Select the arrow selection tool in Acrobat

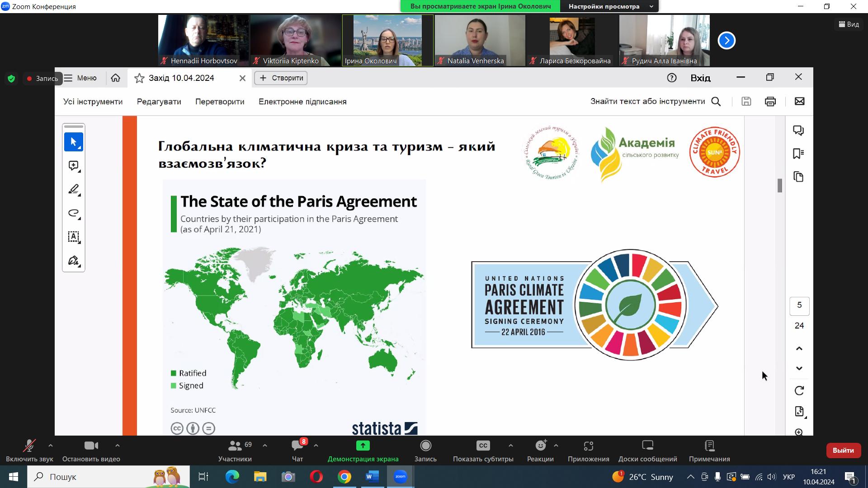tap(74, 142)
